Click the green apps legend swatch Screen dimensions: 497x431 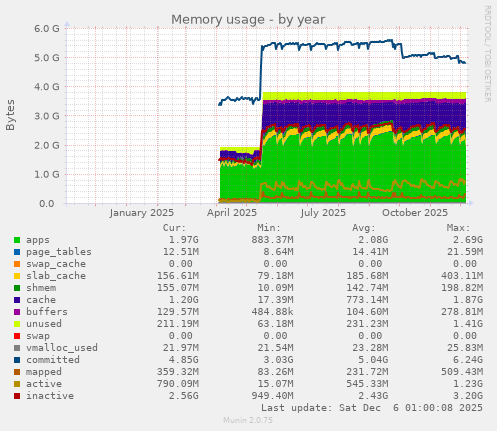(x=17, y=240)
